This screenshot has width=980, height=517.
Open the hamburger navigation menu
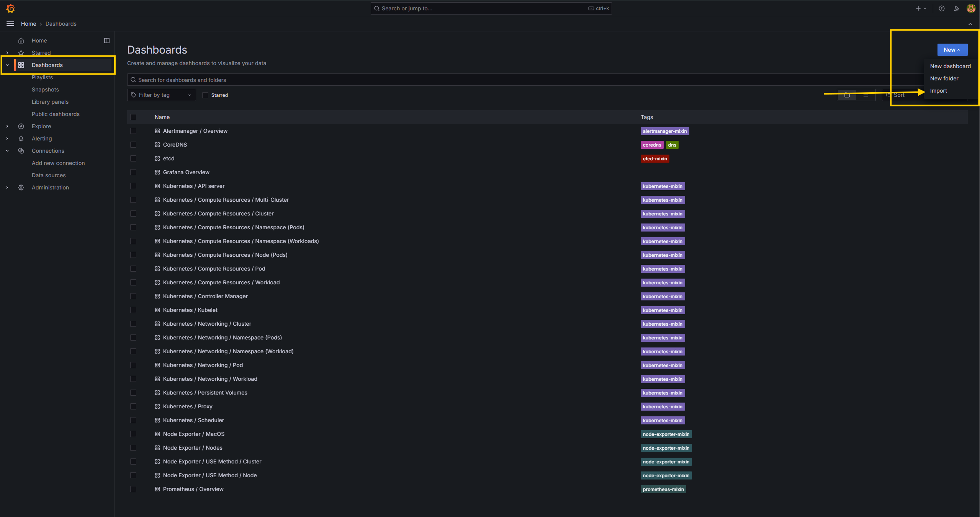(10, 24)
